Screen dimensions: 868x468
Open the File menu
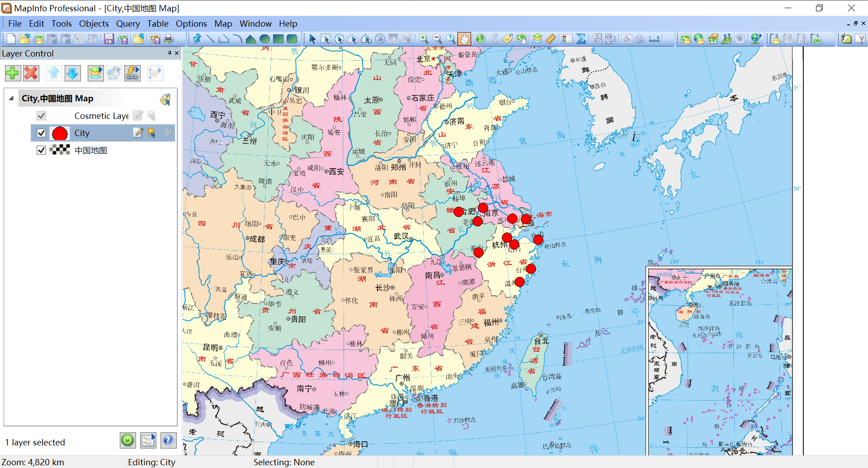click(15, 24)
